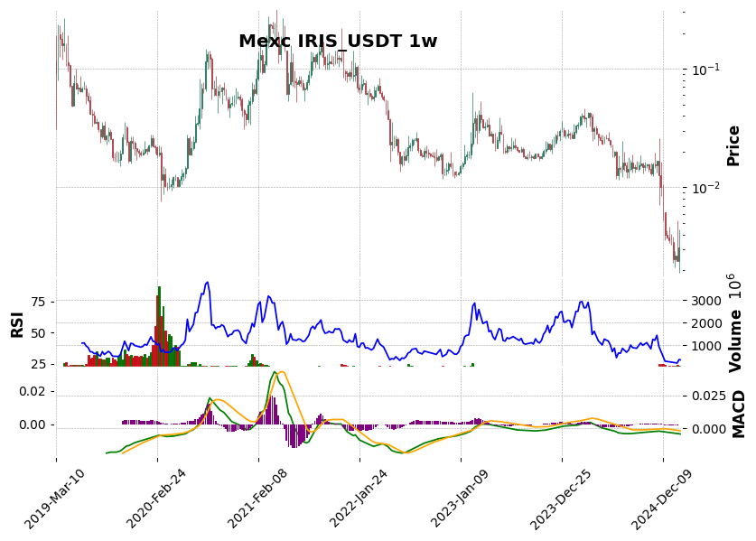Click the left MACD 0.02 tick label
The height and width of the screenshot is (541, 756).
[x=33, y=392]
